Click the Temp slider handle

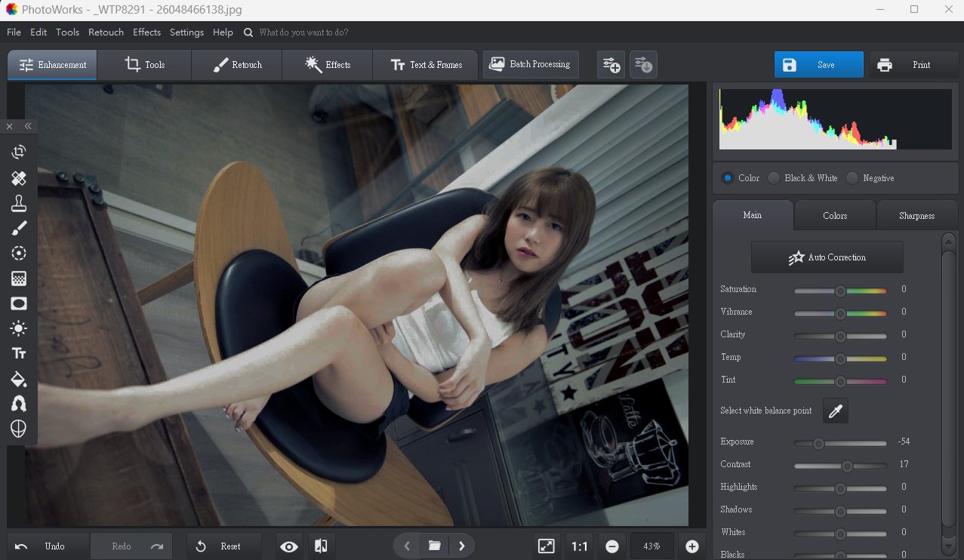click(x=840, y=358)
